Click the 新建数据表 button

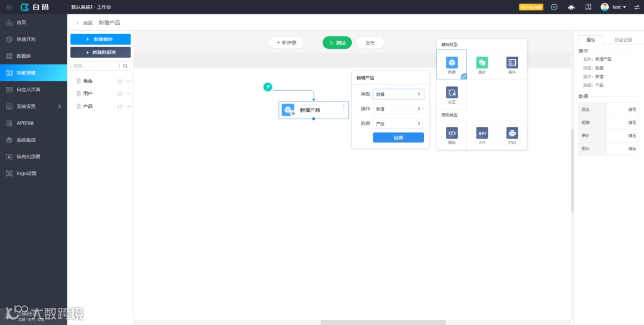(101, 52)
